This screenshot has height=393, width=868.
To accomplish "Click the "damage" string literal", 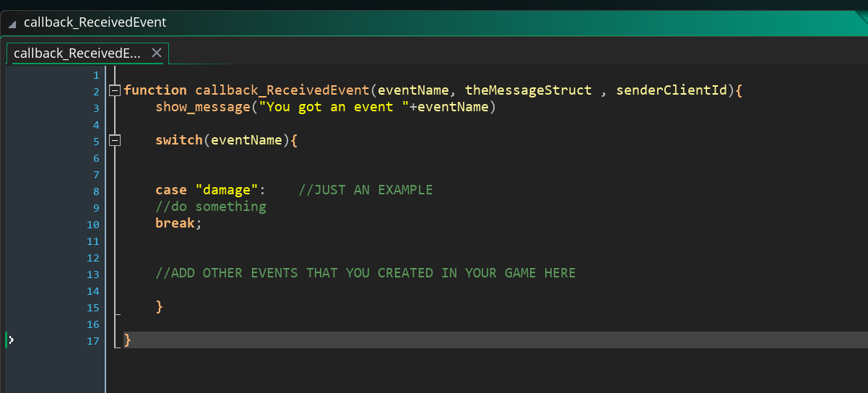I will tap(227, 190).
